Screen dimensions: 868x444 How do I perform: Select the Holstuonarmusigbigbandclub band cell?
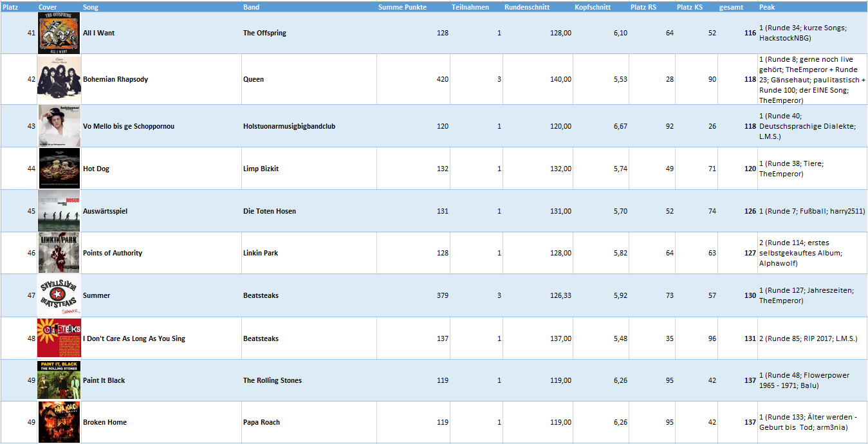(x=309, y=126)
